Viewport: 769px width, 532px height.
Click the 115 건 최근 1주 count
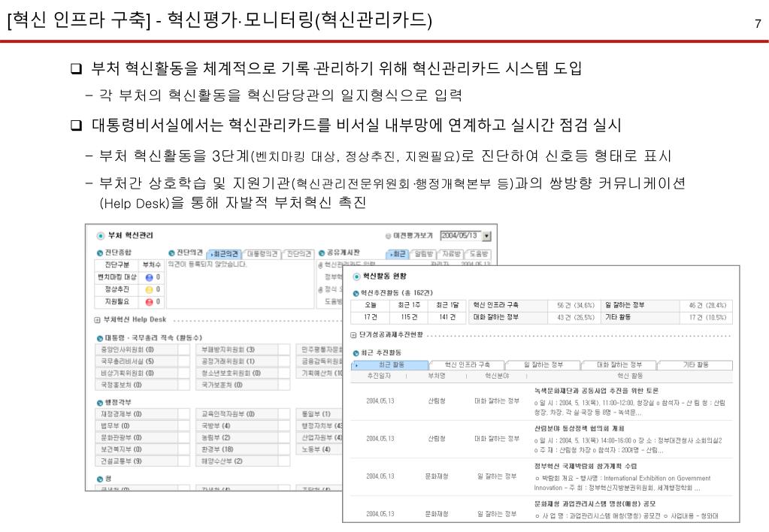click(x=409, y=317)
